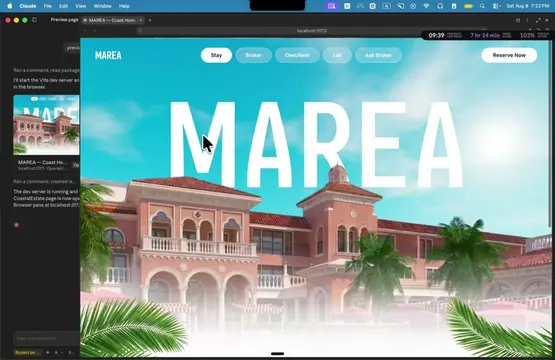This screenshot has height=360, width=555.
Task: Close the preview pane with the X icon
Action: [x=547, y=20]
